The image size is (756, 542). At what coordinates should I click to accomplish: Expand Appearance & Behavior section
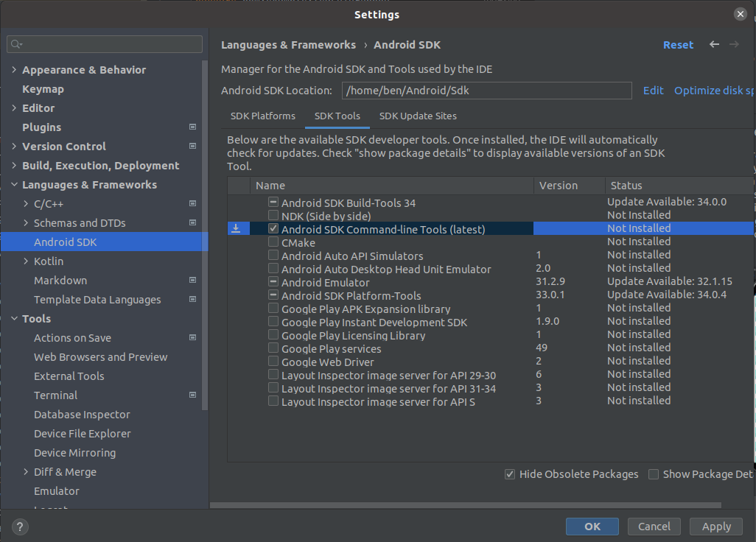click(14, 69)
